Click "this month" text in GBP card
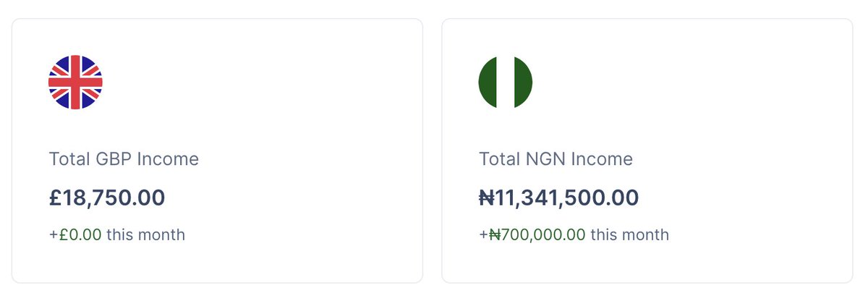Screen dimensions: 868x301 click(146, 235)
